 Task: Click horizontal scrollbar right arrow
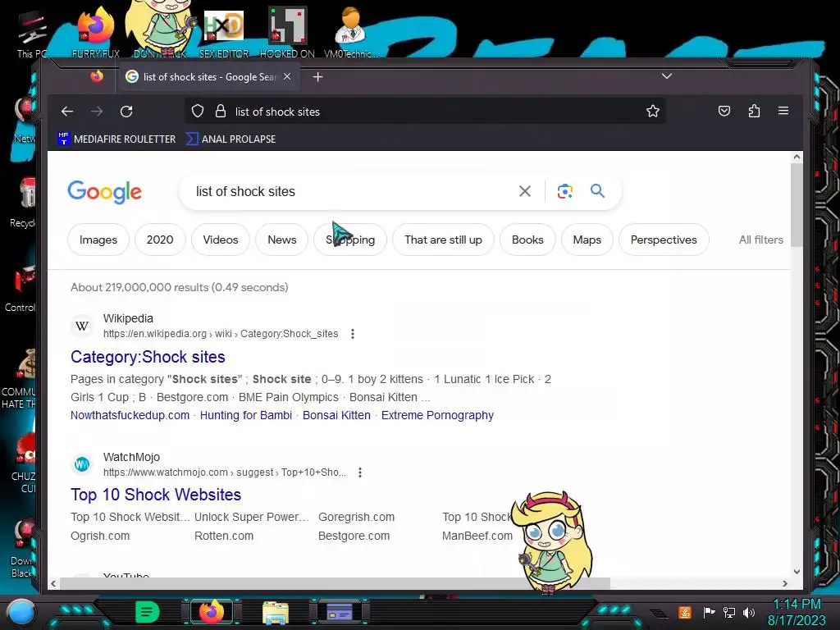click(785, 583)
